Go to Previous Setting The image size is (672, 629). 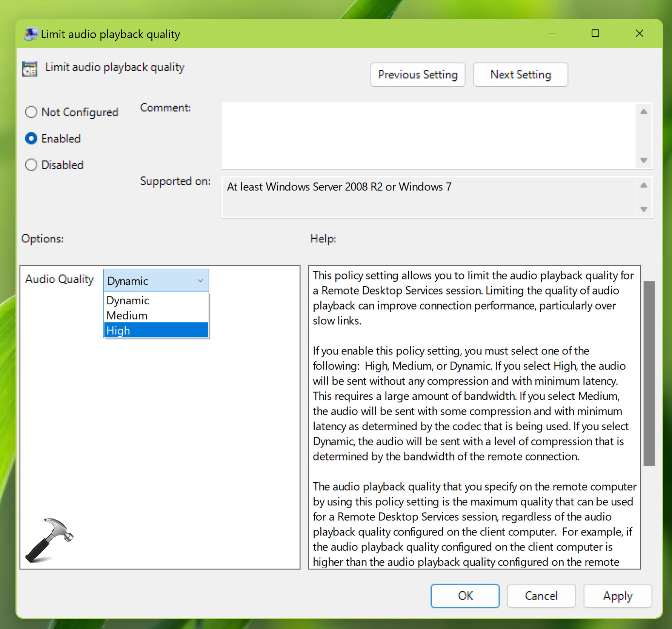[418, 75]
